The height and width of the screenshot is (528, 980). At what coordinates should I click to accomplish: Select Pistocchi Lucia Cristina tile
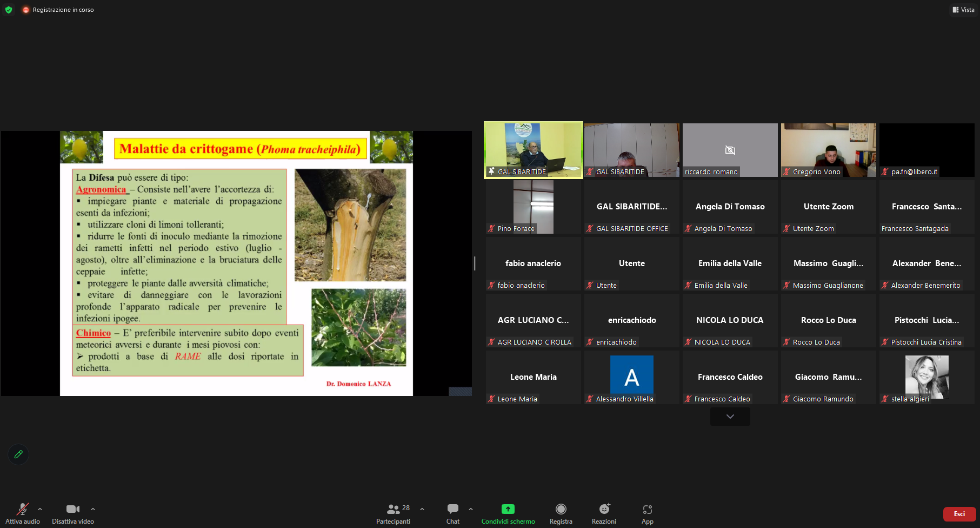click(927, 320)
